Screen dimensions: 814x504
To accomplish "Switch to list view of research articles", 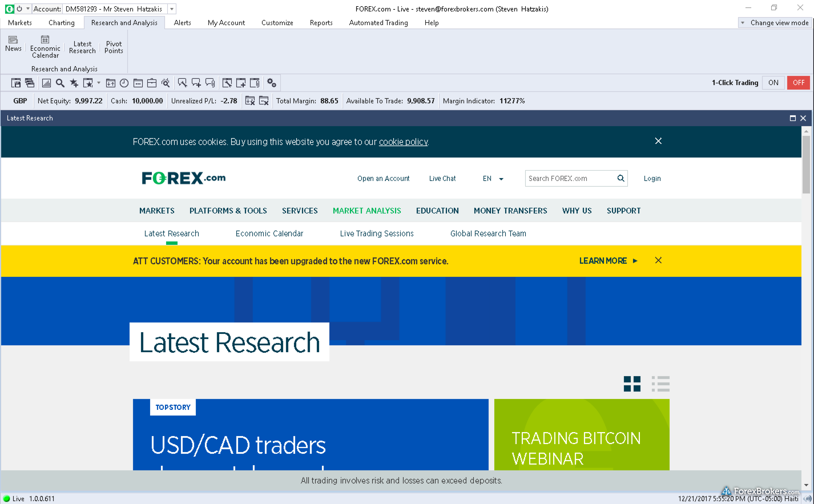I will coord(660,384).
